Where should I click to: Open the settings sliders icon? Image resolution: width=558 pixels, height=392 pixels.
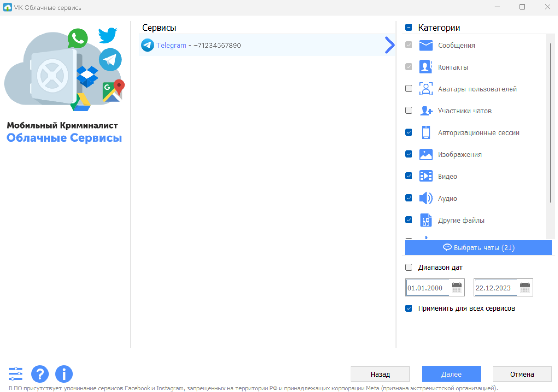point(16,374)
